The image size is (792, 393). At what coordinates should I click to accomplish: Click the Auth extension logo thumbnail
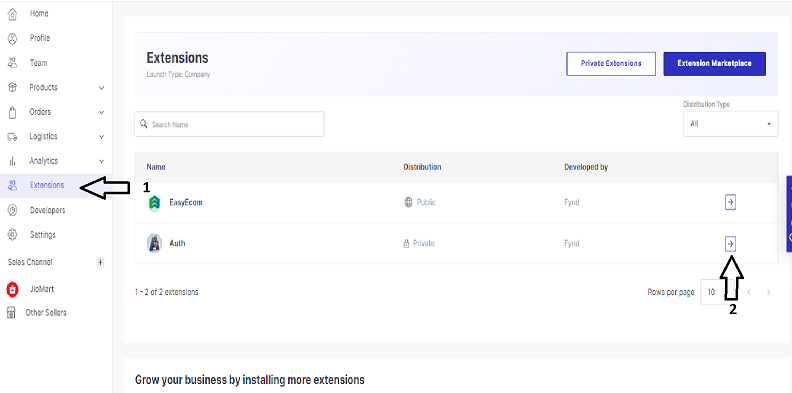(155, 243)
